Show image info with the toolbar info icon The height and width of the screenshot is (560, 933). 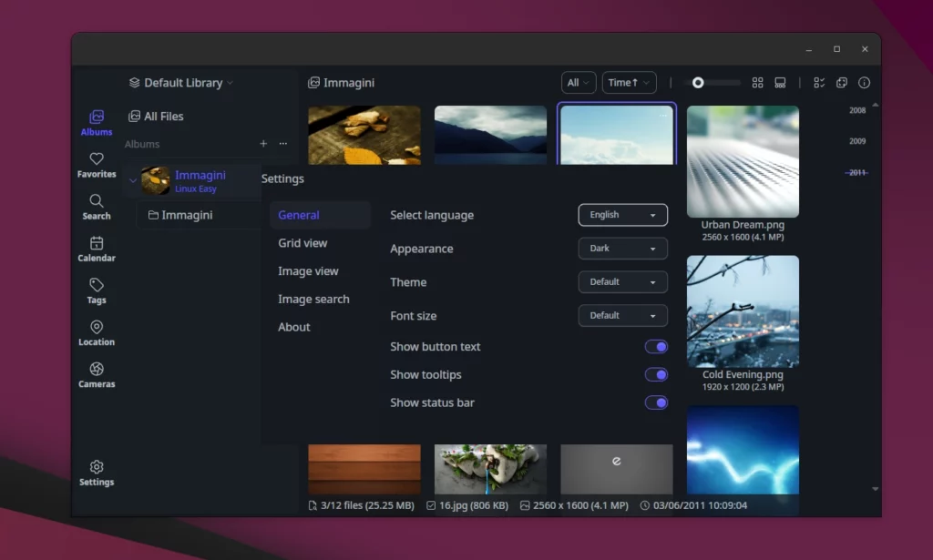point(864,82)
